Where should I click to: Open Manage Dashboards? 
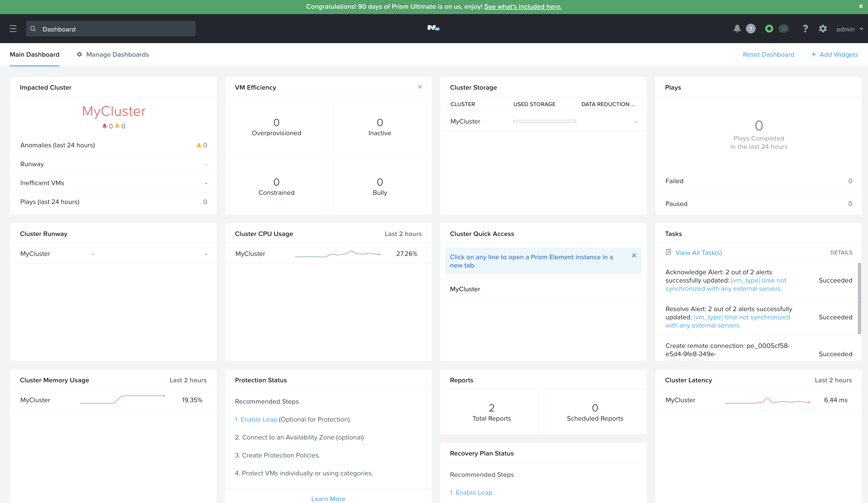117,55
